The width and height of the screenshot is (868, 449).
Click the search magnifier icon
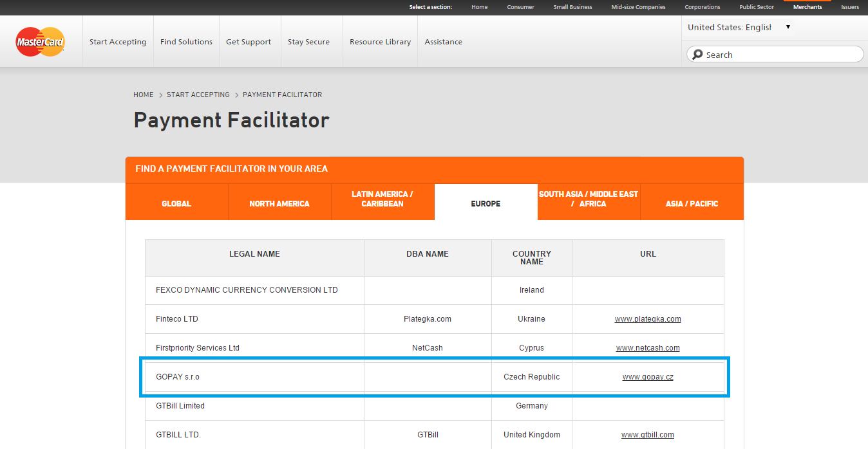coord(697,55)
